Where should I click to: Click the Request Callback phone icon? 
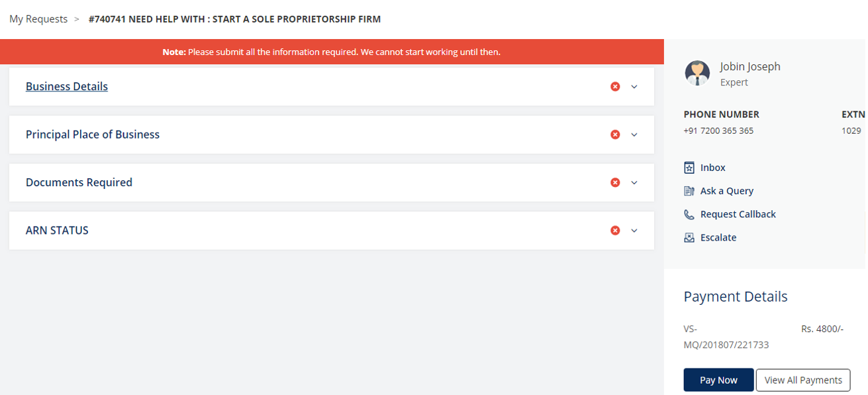(x=689, y=213)
